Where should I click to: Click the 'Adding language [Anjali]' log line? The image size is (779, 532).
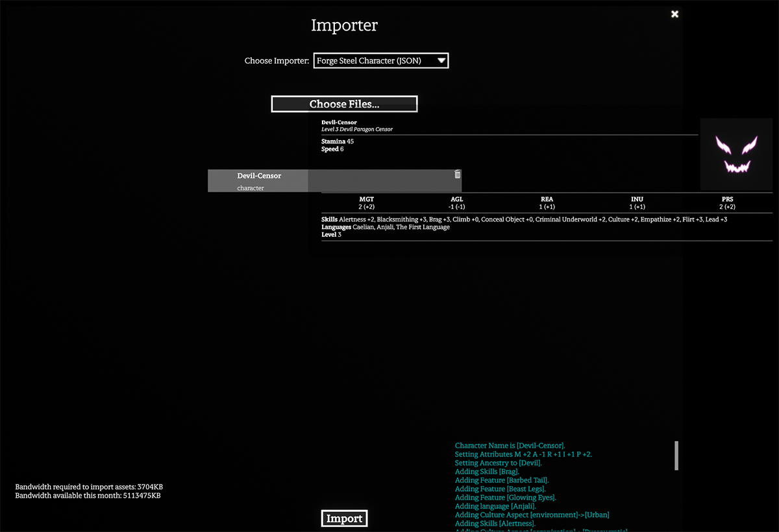pyautogui.click(x=495, y=506)
